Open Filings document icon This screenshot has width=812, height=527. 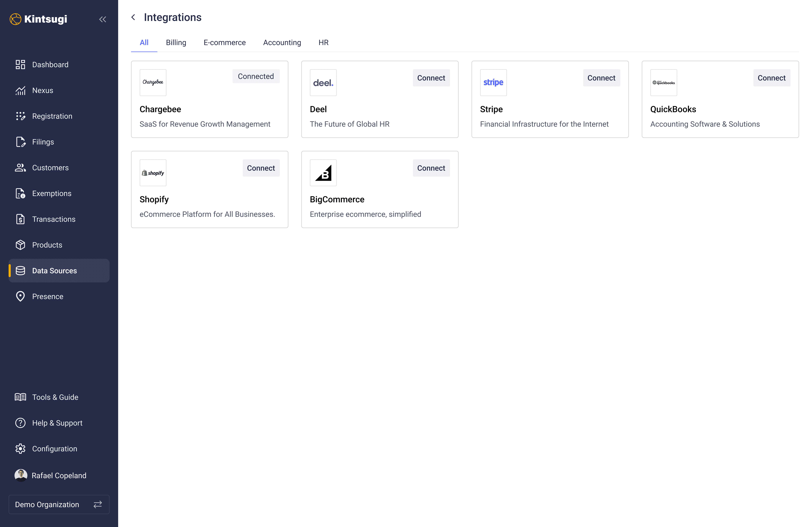[x=20, y=142]
